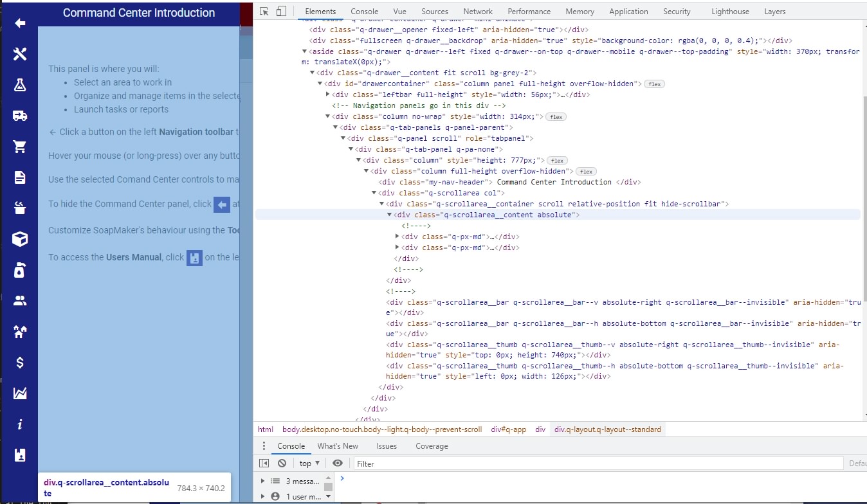
Task: Switch to the Network tab in DevTools
Action: pyautogui.click(x=477, y=11)
